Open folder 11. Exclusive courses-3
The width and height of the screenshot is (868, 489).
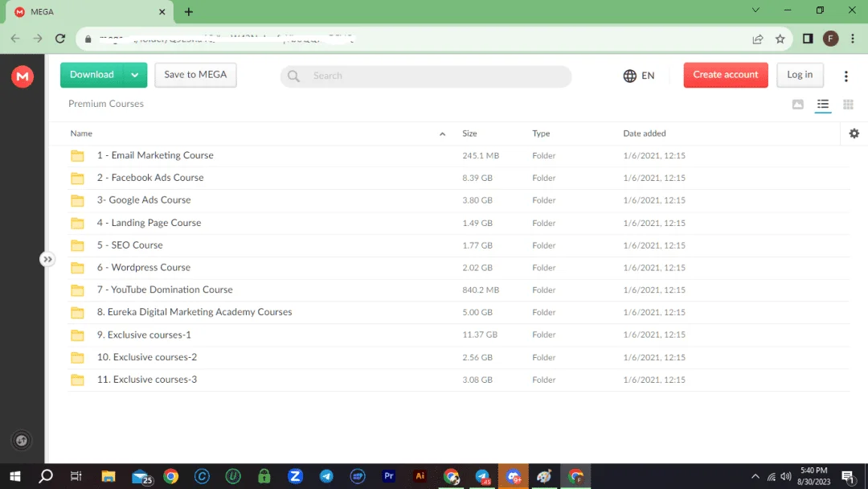pyautogui.click(x=147, y=380)
